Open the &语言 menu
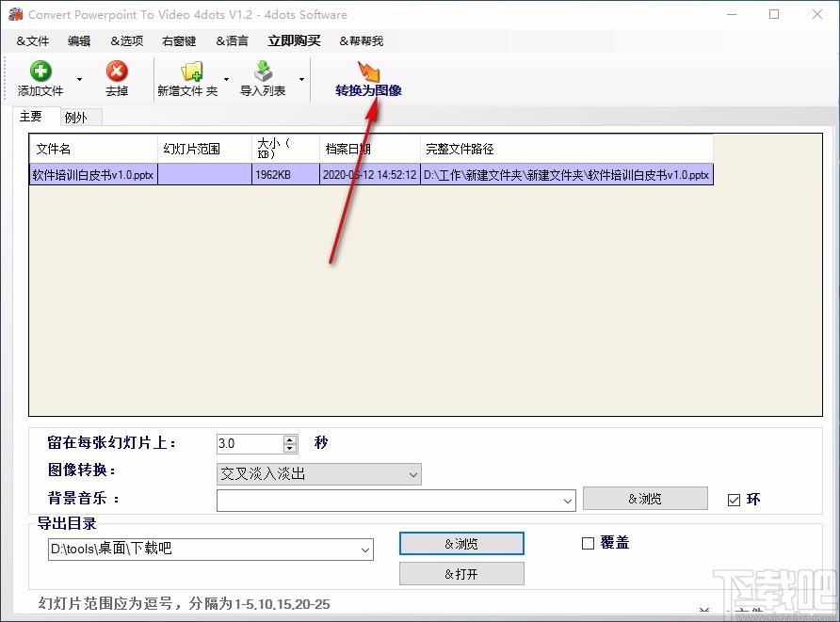Viewport: 840px width, 622px height. coord(232,41)
